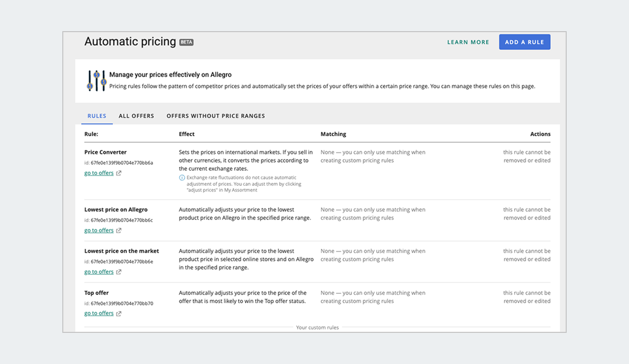Screen dimensions: 629x364
Task: Click the Effect column header
Action: tap(187, 134)
